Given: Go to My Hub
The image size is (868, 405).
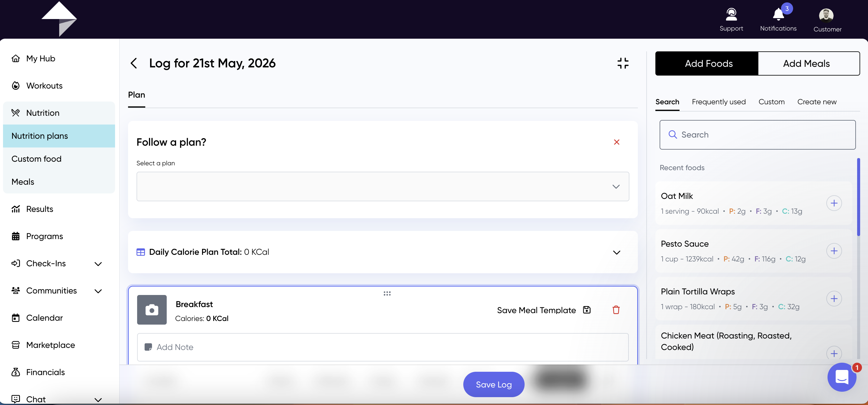Looking at the screenshot, I should click(40, 58).
